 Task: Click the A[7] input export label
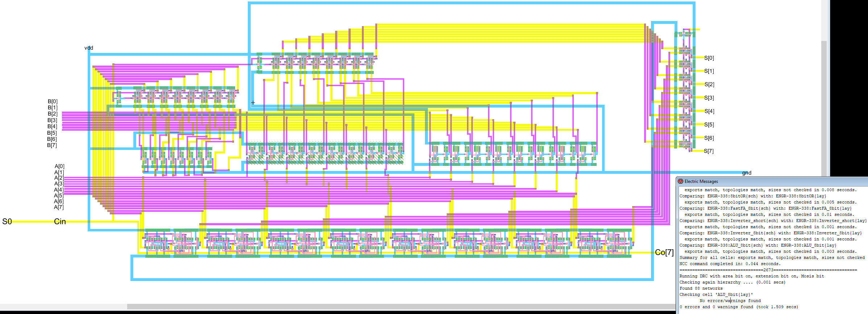coord(59,207)
